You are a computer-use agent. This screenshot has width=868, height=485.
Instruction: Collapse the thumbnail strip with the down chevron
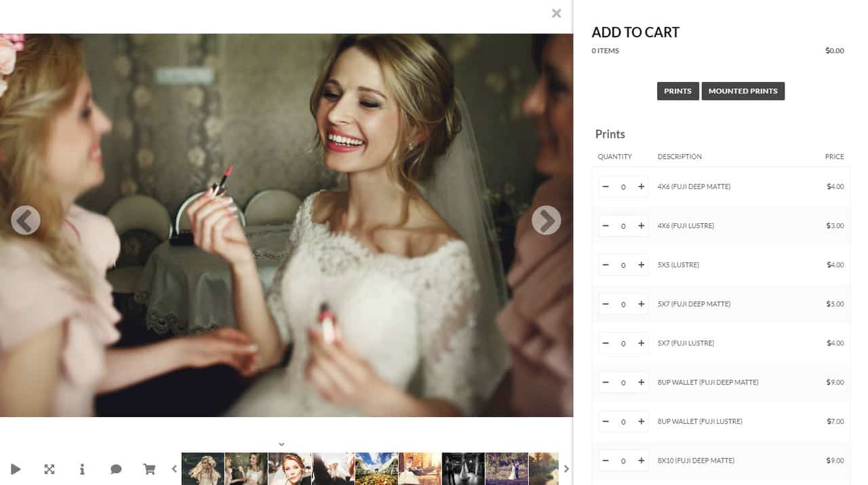(x=281, y=444)
